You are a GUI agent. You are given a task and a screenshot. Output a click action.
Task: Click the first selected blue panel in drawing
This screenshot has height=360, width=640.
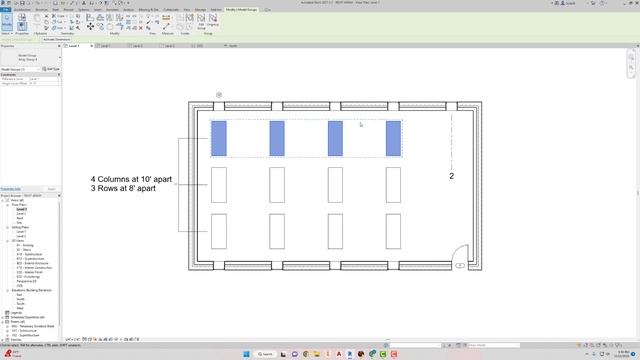pyautogui.click(x=219, y=138)
